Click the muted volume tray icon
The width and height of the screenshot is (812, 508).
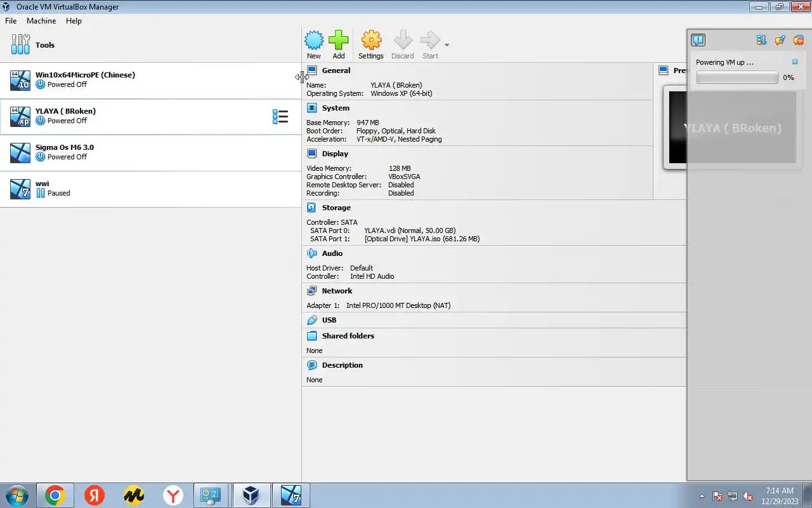click(x=748, y=496)
